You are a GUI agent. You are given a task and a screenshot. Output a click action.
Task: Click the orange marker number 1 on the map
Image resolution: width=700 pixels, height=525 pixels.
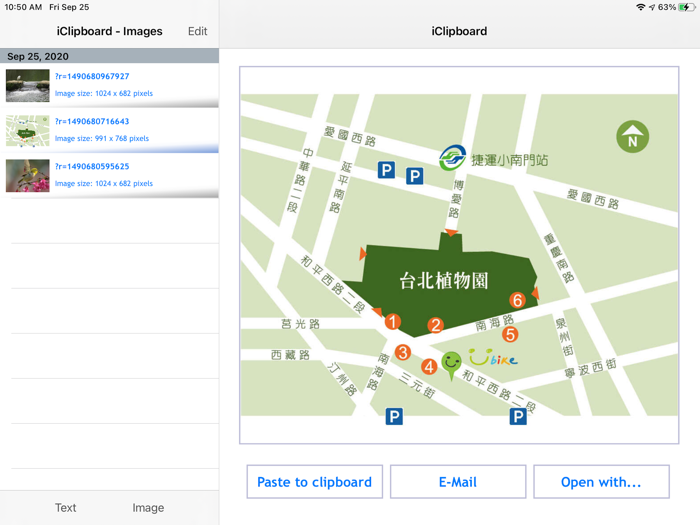pyautogui.click(x=393, y=321)
